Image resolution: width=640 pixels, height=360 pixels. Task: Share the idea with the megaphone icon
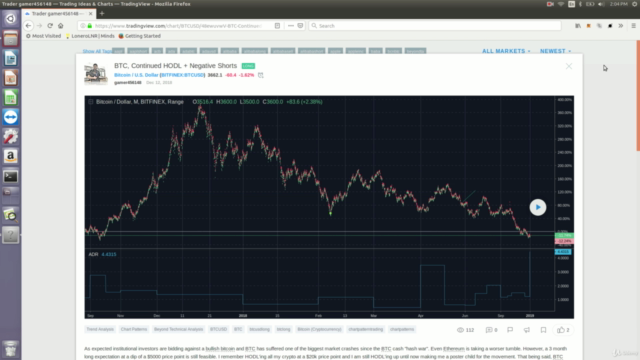pyautogui.click(x=527, y=330)
